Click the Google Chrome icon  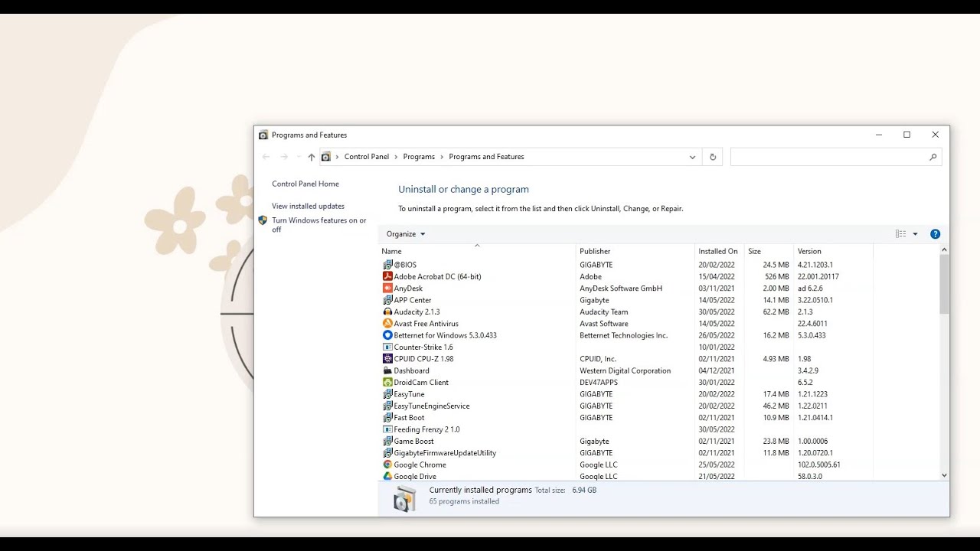[387, 465]
